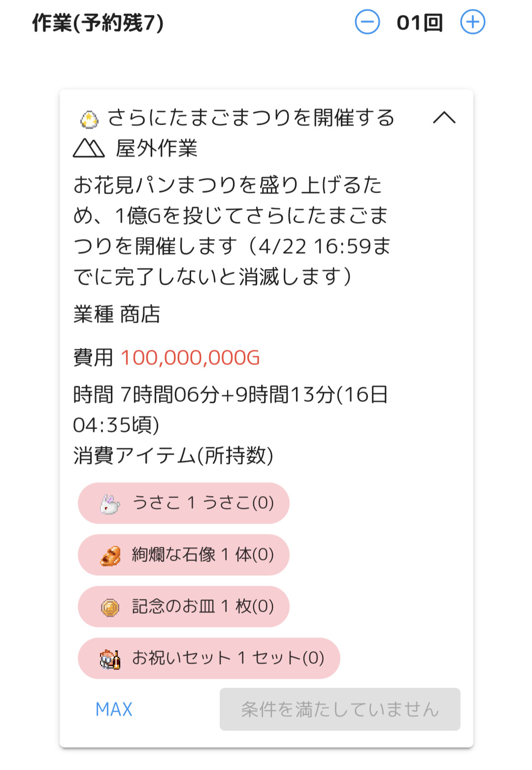Click the 01回 count display
The height and width of the screenshot is (770, 532).
pos(420,23)
